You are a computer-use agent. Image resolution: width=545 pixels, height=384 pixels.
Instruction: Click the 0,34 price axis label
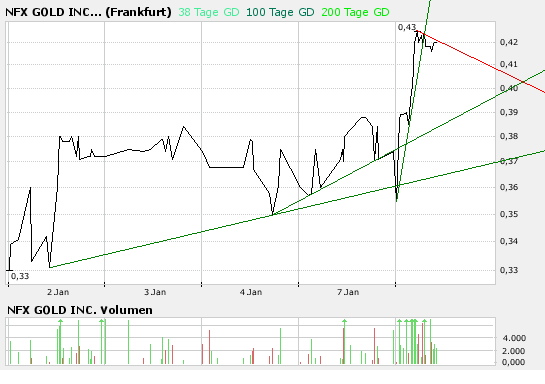pos(509,241)
